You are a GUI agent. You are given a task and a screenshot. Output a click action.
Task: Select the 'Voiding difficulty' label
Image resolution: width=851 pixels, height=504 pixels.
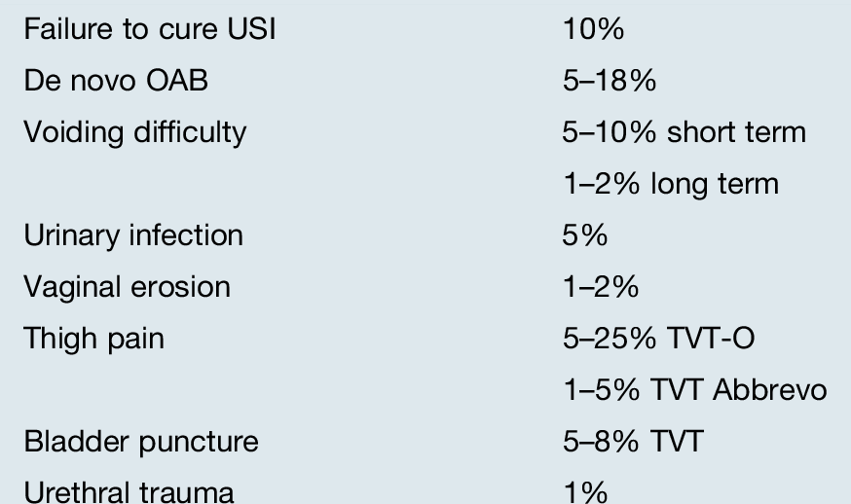(x=135, y=132)
